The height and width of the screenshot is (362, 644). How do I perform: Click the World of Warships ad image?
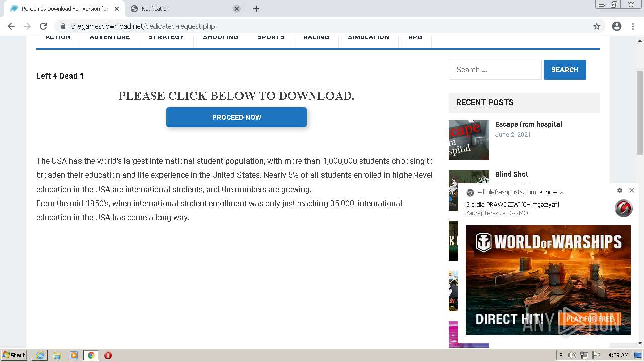tap(548, 280)
